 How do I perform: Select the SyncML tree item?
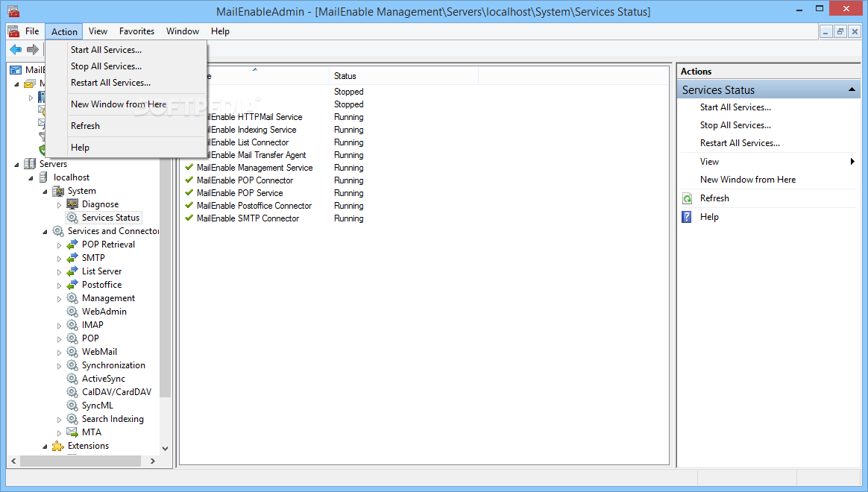(x=98, y=406)
